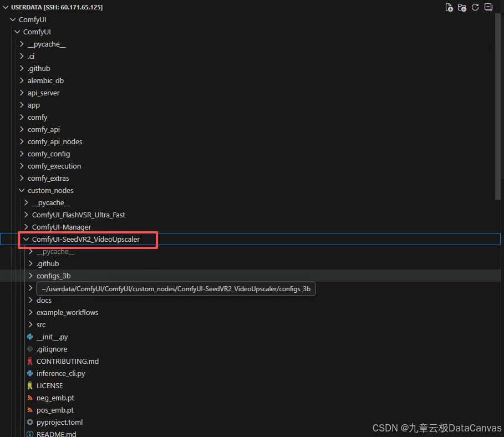This screenshot has width=504, height=437.
Task: Expand the alembic_db folder chevron
Action: point(22,80)
